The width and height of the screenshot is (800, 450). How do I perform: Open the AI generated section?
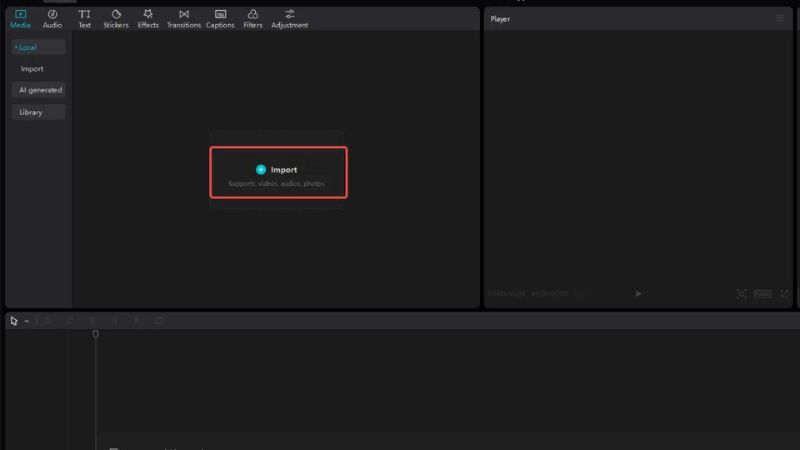pos(38,90)
